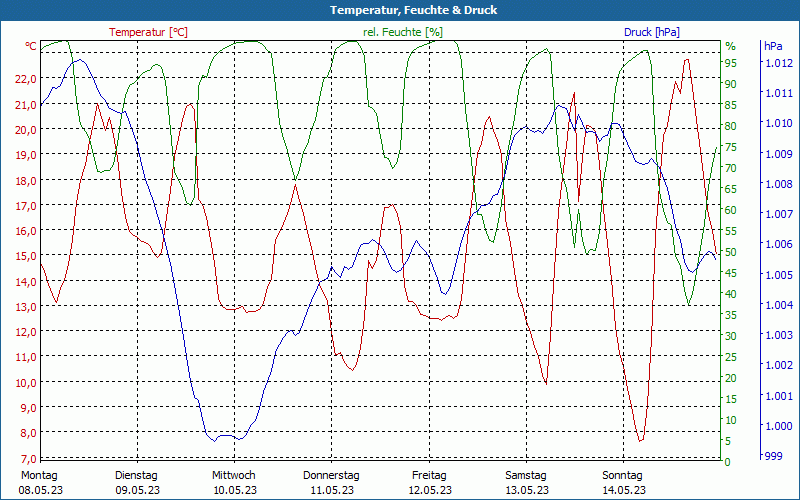This screenshot has height=500, width=800.
Task: Click the '%' unit label on humidity axis
Action: (731, 46)
